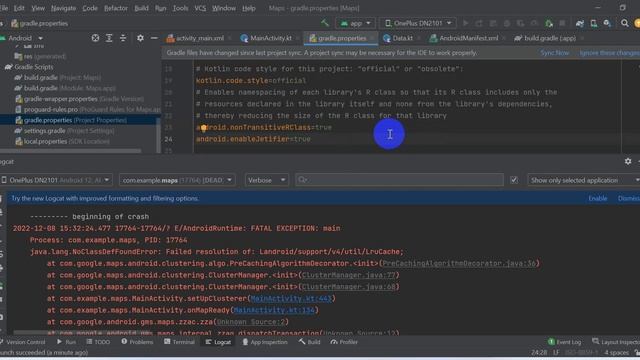The height and width of the screenshot is (360, 640).
Task: Click Select Opened File target icon
Action: (95, 38)
